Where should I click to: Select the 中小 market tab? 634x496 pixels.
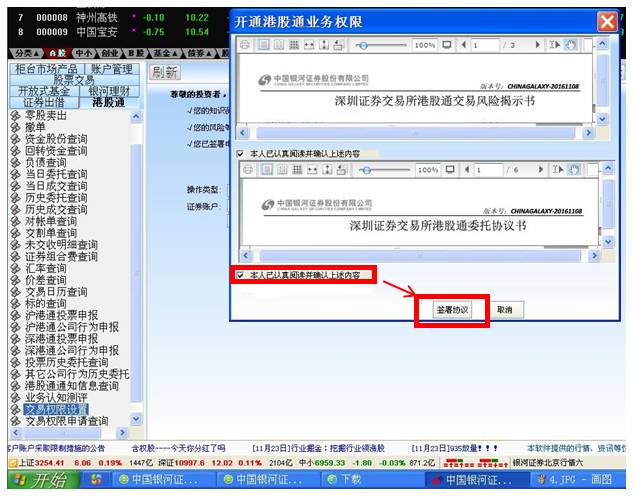(84, 53)
